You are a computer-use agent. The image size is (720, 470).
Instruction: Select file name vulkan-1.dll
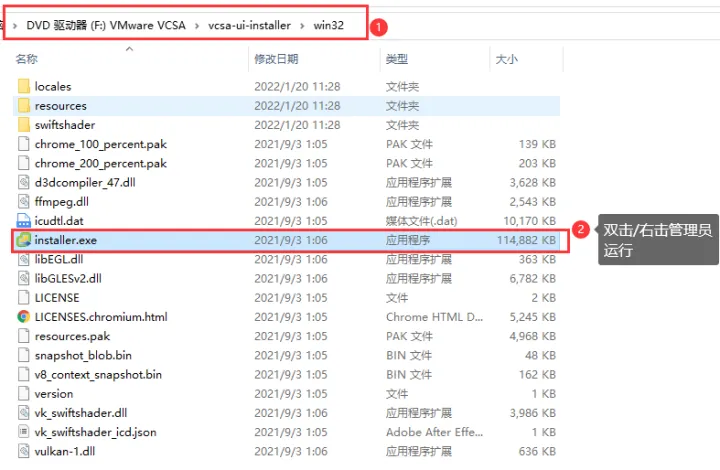(65, 451)
